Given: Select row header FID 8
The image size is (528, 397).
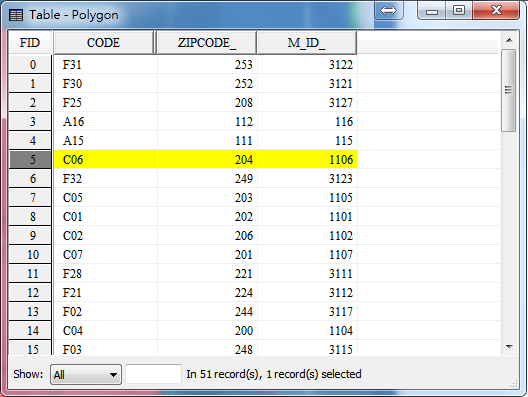Looking at the screenshot, I should pyautogui.click(x=30, y=216).
